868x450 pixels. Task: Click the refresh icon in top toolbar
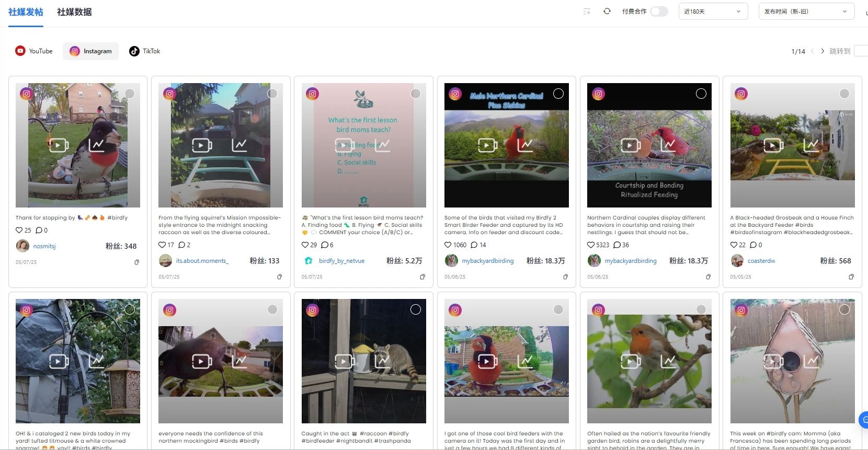pyautogui.click(x=607, y=11)
